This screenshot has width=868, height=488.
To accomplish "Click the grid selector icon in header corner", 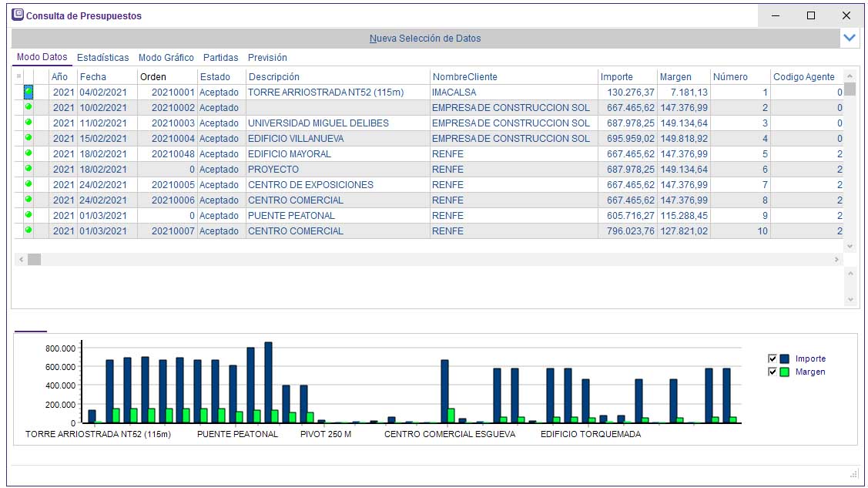I will pyautogui.click(x=18, y=76).
